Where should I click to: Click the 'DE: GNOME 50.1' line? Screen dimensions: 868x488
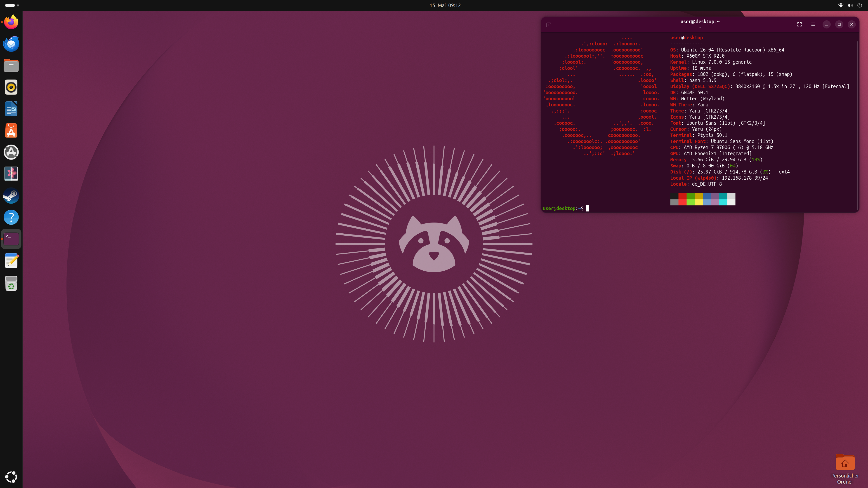click(x=689, y=93)
